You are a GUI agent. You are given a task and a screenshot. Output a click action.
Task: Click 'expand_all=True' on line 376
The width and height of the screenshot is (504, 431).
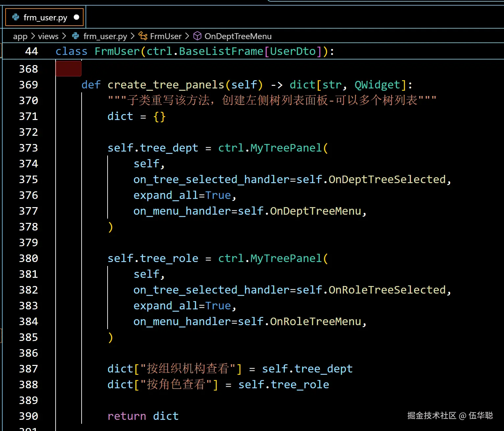click(x=182, y=195)
